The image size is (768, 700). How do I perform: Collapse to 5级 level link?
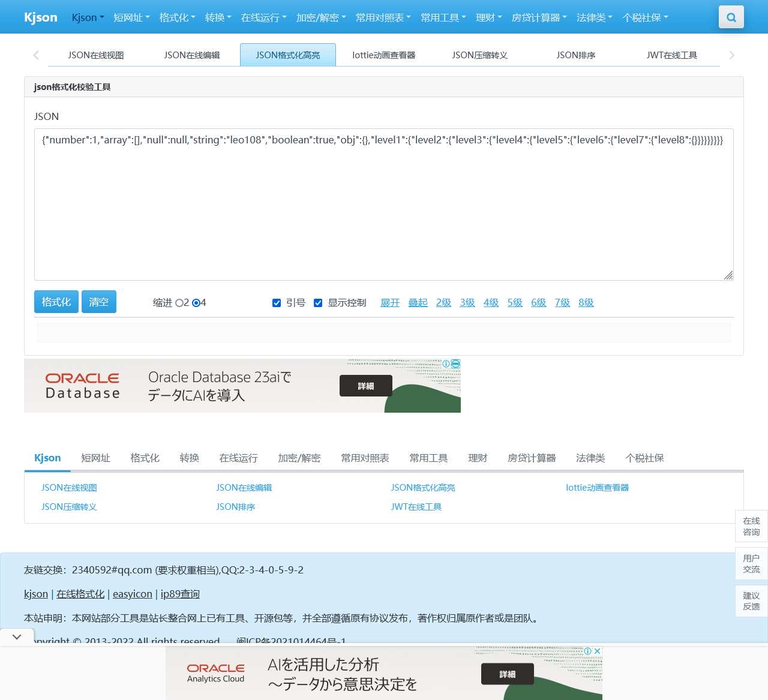pyautogui.click(x=515, y=303)
